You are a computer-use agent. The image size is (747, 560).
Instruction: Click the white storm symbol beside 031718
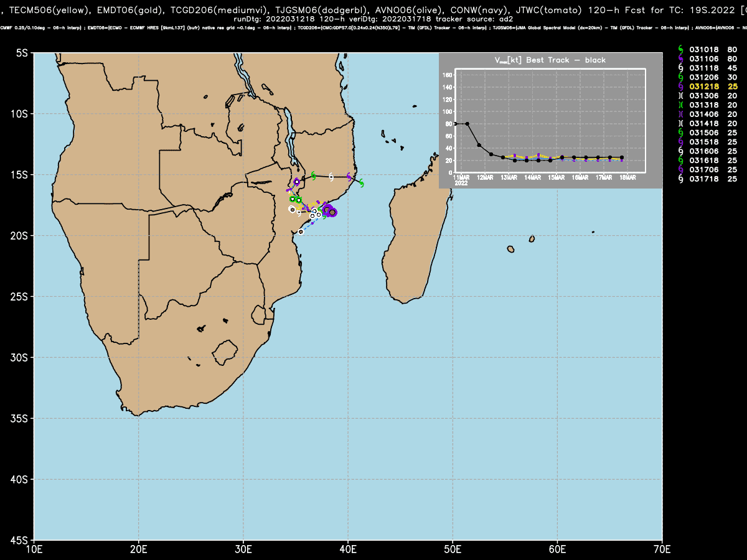pos(680,179)
